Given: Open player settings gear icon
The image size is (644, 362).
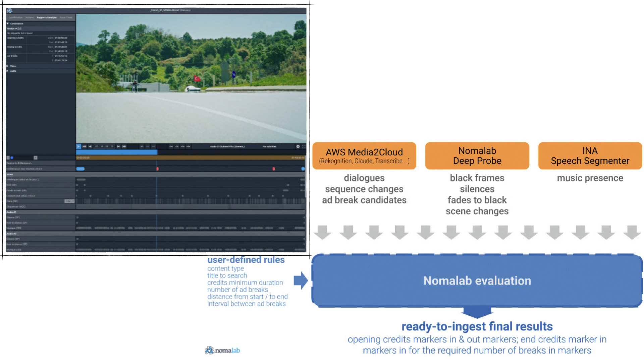Looking at the screenshot, I should point(298,146).
